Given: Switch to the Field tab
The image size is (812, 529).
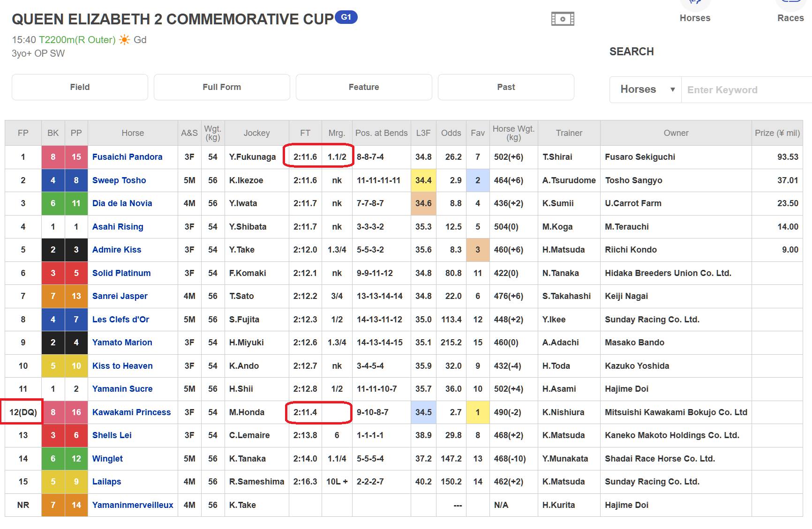Looking at the screenshot, I should [80, 87].
